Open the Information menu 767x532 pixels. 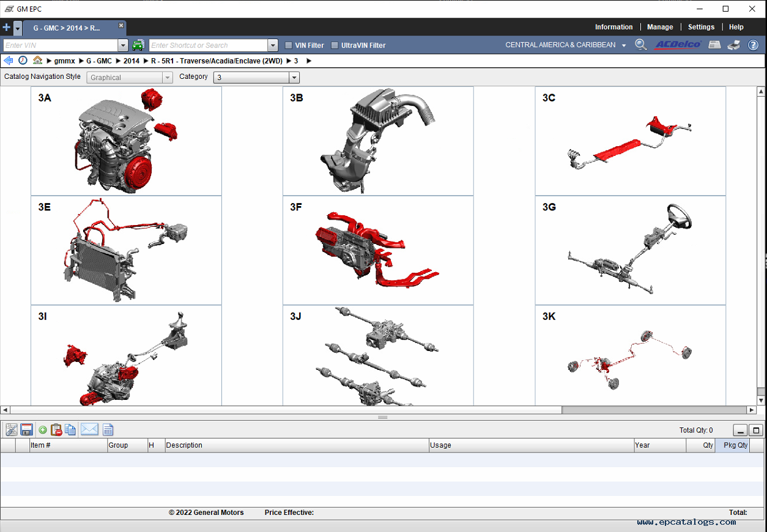click(x=613, y=27)
